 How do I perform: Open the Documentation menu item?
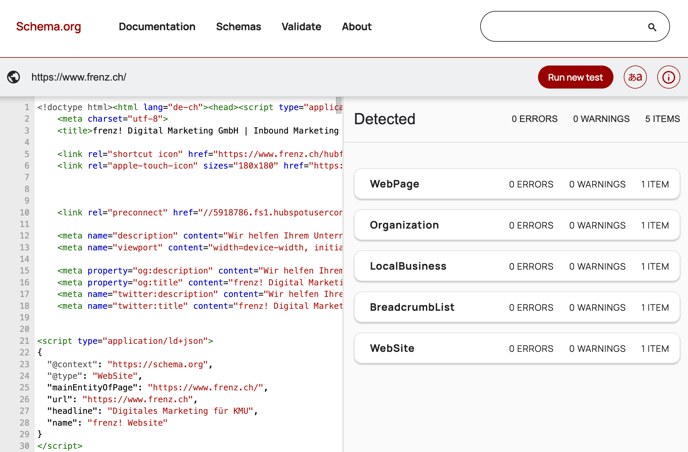(x=157, y=27)
